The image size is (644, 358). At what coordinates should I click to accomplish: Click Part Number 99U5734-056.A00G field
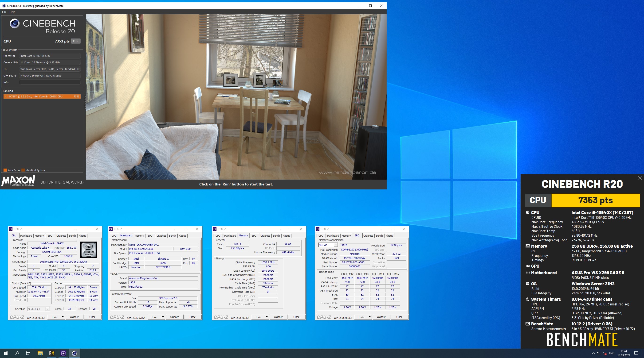[354, 262]
